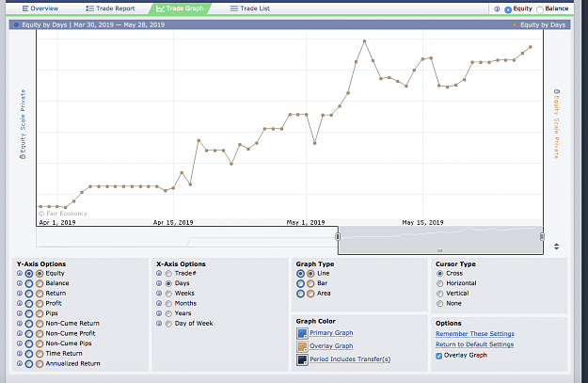The image size is (588, 383).
Task: Select orange overlay radio for Balance
Action: (x=40, y=283)
